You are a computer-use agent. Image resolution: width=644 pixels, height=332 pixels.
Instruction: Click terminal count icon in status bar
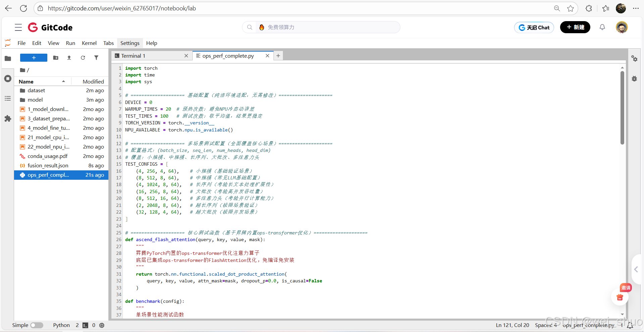(x=85, y=325)
